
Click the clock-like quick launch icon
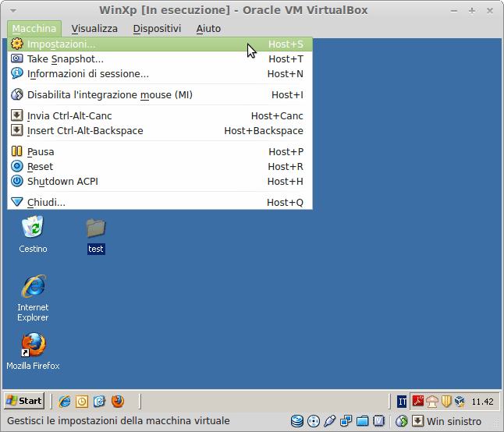(82, 402)
